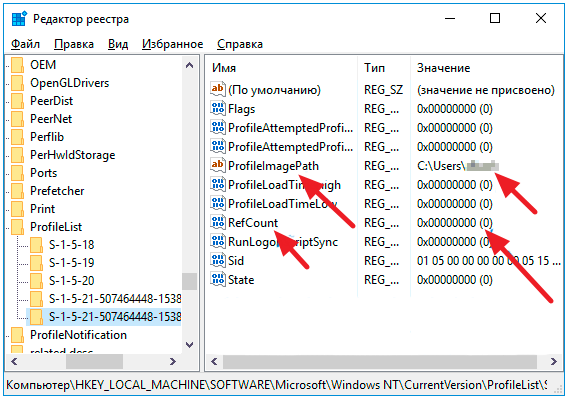Click the tree pane scroll left arrow
The width and height of the screenshot is (568, 399).
tap(14, 361)
